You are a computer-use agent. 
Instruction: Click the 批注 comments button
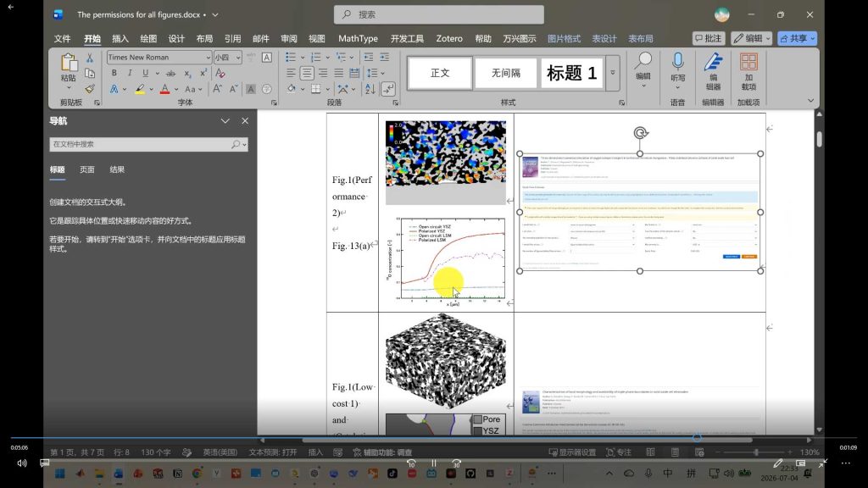[x=709, y=38]
